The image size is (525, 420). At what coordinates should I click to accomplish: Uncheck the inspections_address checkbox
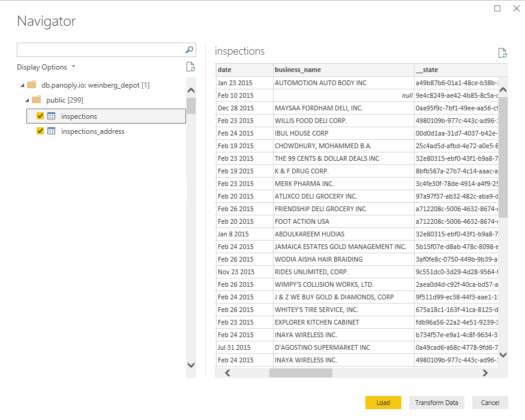click(x=40, y=131)
